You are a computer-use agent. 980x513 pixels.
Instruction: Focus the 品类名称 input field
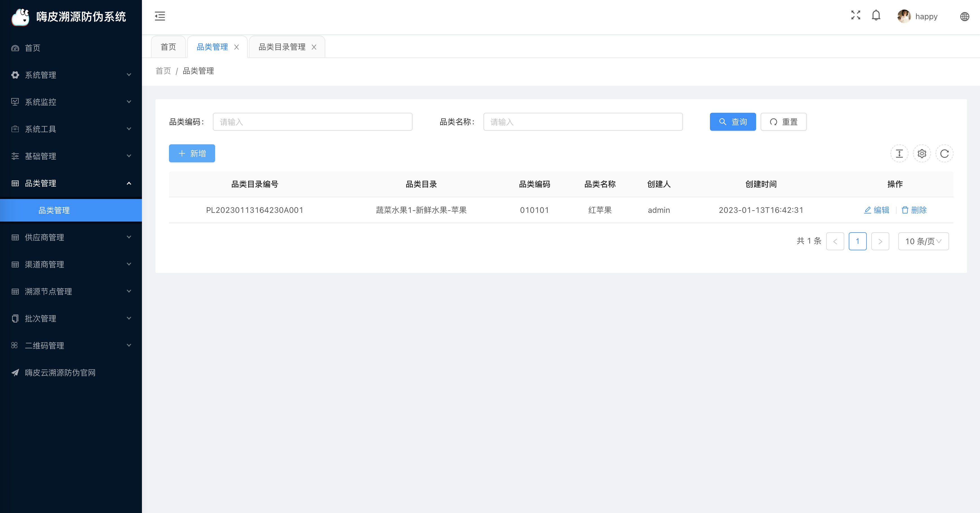pos(583,122)
